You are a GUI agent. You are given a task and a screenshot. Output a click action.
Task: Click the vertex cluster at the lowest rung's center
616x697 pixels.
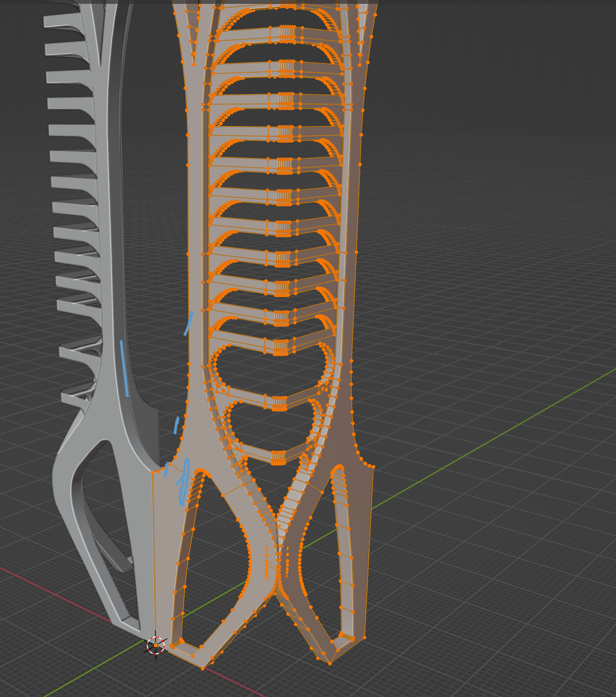pos(278,457)
